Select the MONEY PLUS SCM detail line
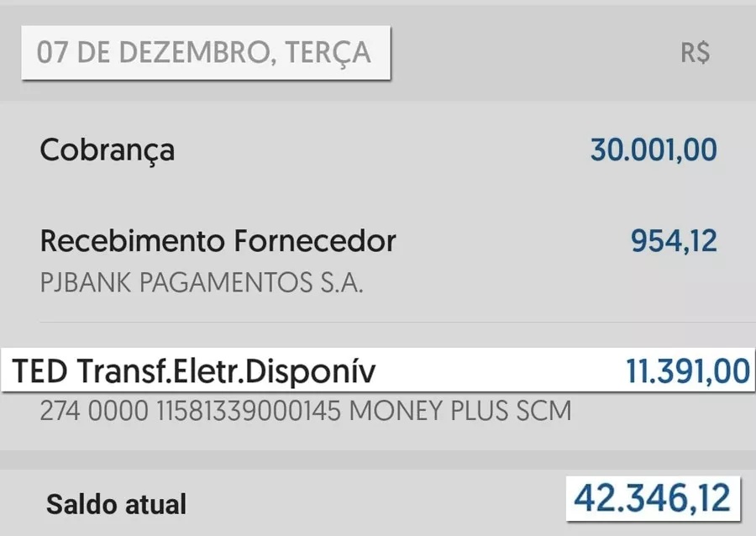756x536 pixels. click(460, 411)
